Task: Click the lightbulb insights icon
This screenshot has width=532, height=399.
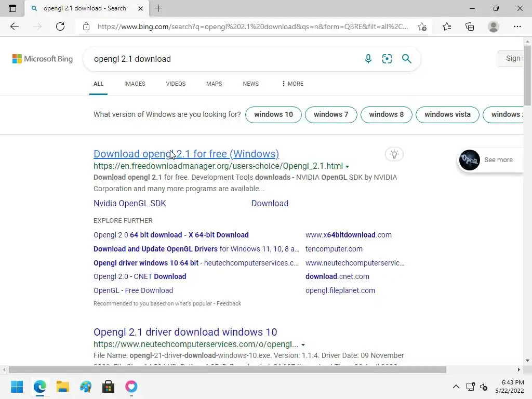Action: click(x=394, y=154)
